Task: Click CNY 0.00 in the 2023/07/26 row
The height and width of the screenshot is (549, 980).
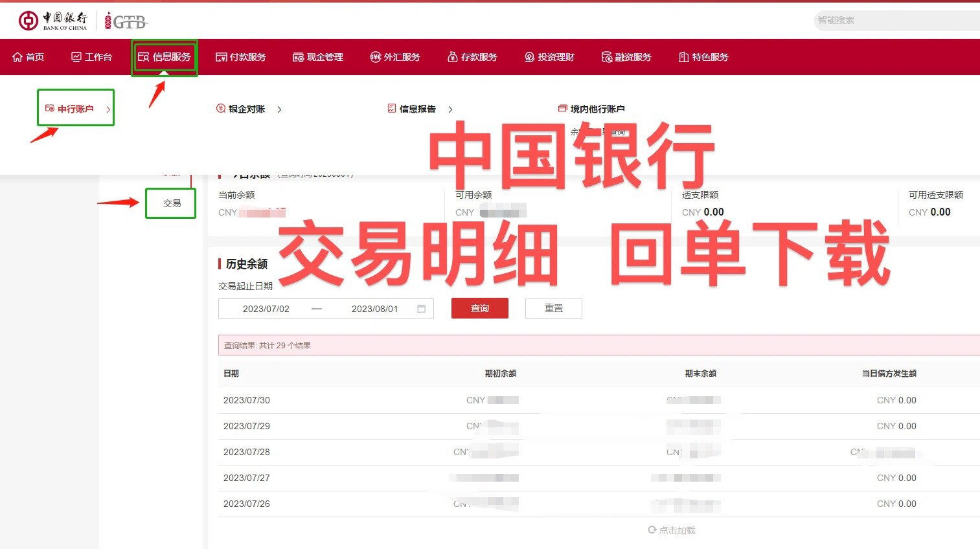Action: click(896, 504)
